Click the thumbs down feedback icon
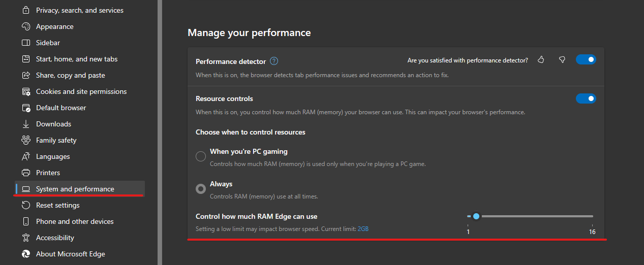 (x=562, y=60)
